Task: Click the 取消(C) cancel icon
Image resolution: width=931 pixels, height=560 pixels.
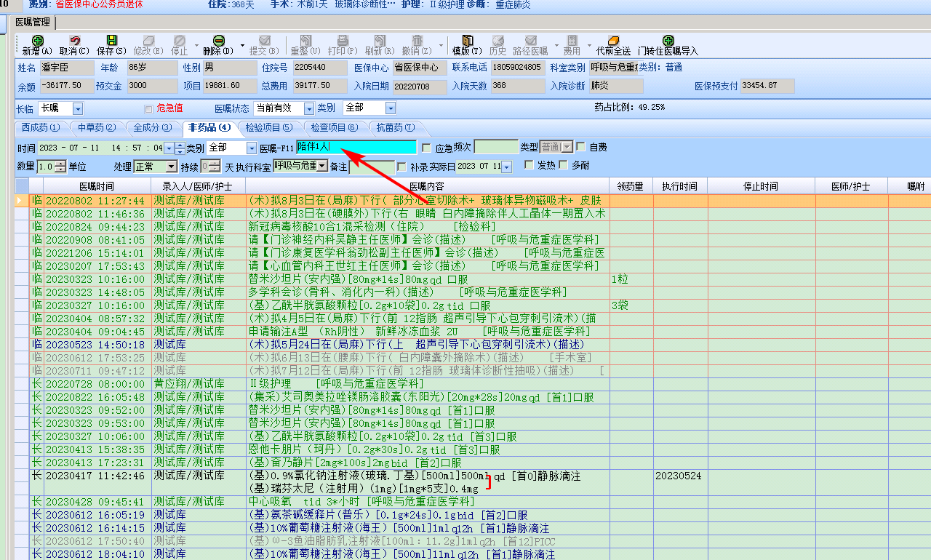Action: pyautogui.click(x=74, y=41)
